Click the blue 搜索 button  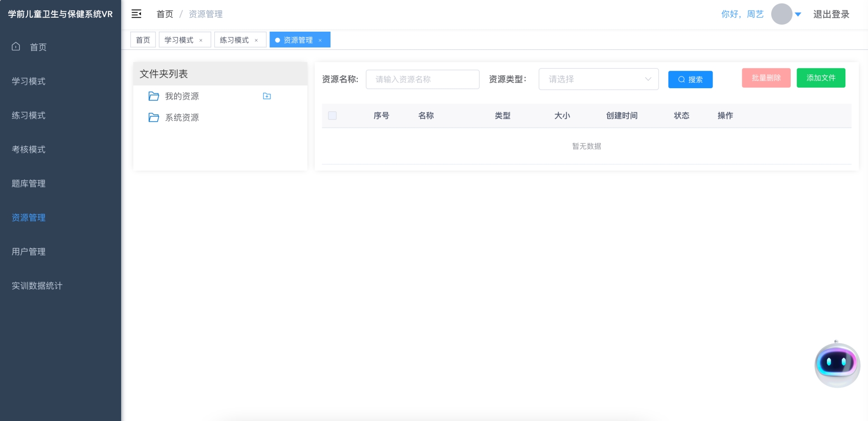click(x=690, y=80)
